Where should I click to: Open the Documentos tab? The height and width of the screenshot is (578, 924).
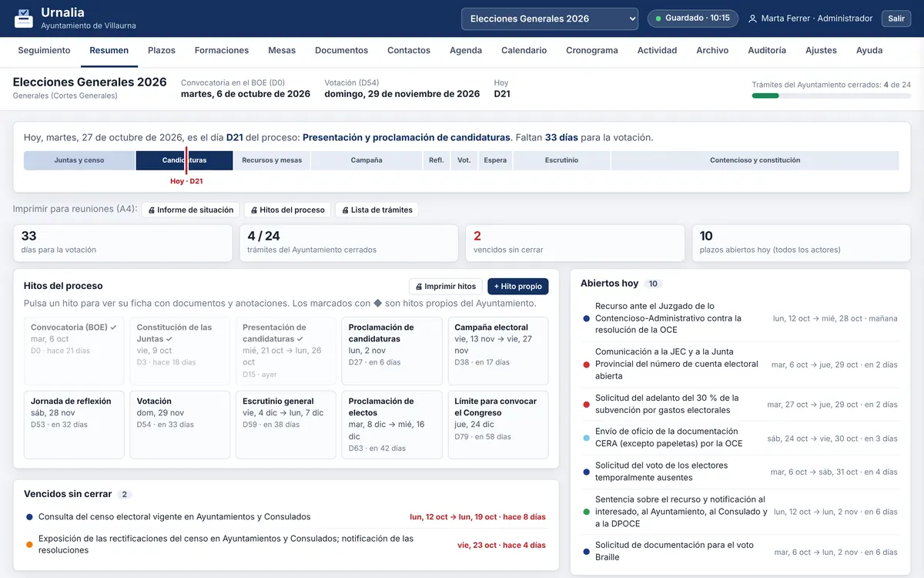[342, 50]
